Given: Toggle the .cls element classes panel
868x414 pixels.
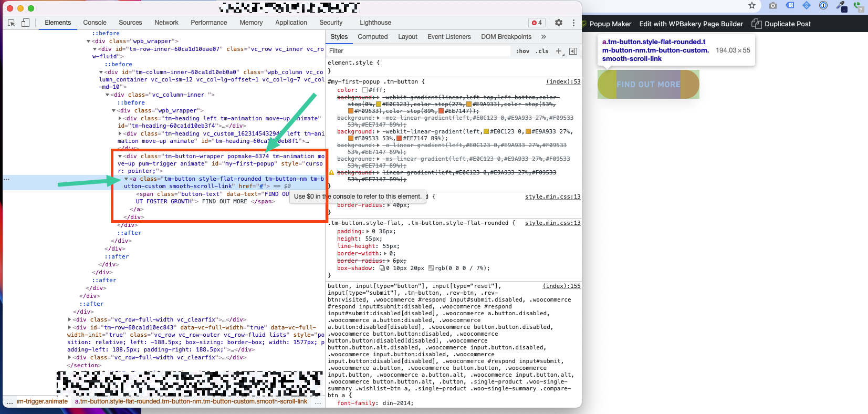Looking at the screenshot, I should 542,51.
